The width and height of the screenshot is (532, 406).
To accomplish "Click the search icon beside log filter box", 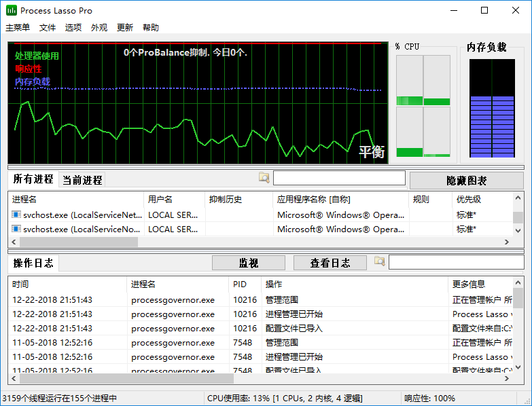I will 379,261.
